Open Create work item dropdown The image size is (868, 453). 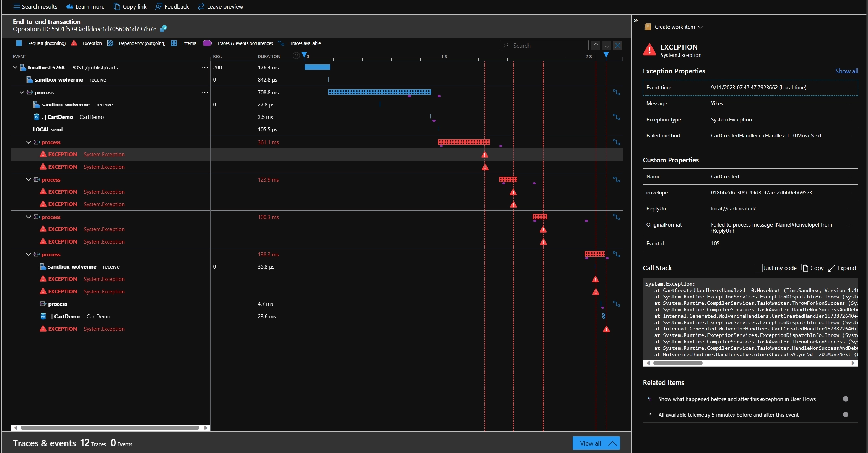click(674, 27)
